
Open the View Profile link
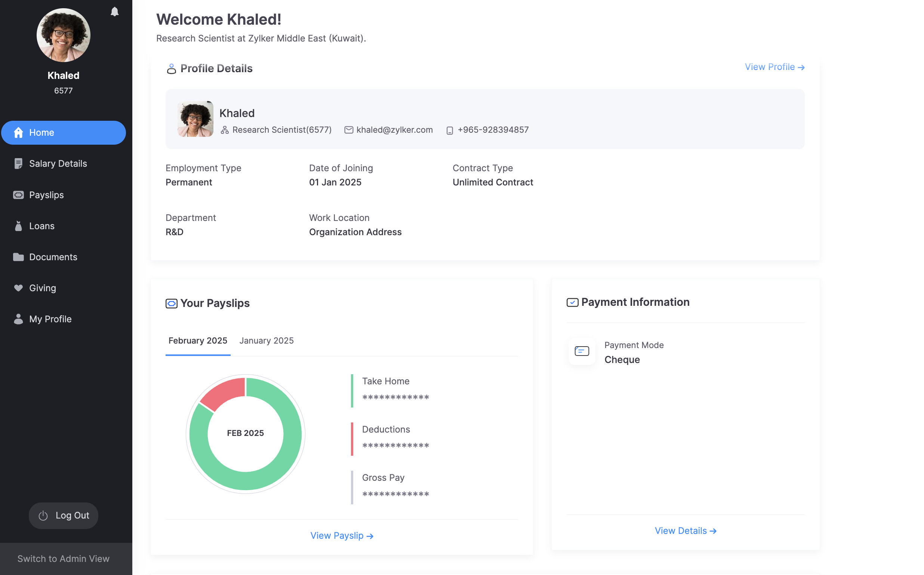(x=774, y=67)
